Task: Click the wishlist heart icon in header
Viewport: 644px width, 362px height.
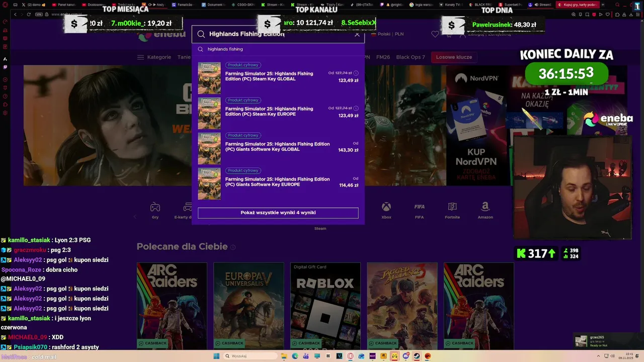Action: pyautogui.click(x=435, y=34)
